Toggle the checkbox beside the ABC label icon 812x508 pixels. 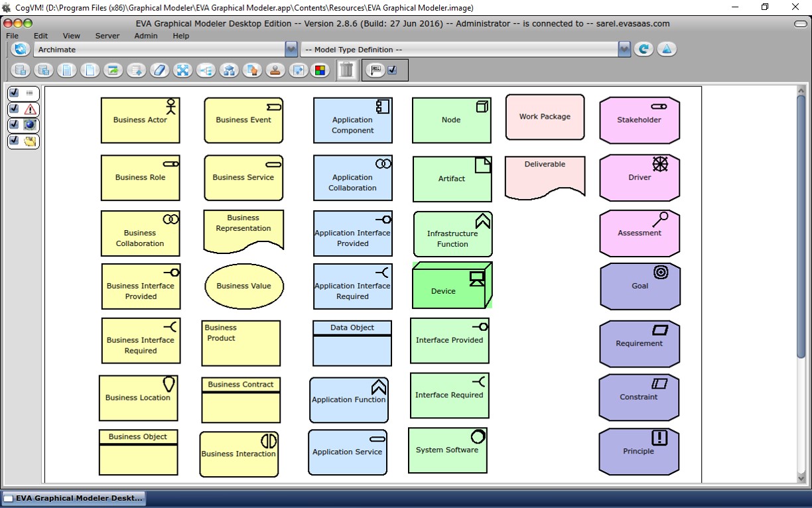point(392,70)
